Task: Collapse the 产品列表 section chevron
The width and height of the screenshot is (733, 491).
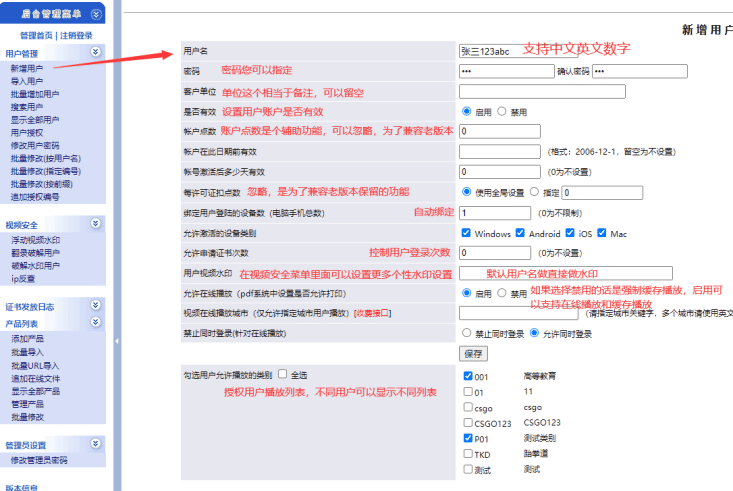Action: coord(95,324)
